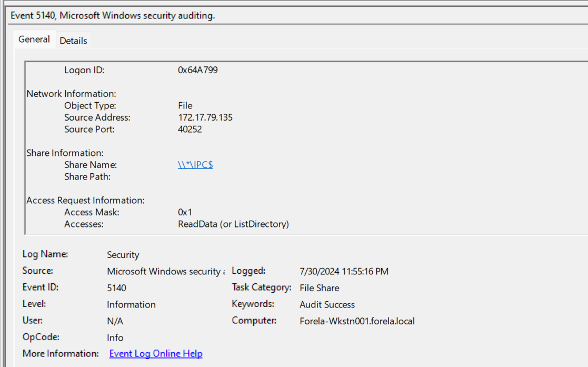Click the Keywords value Audit Success
This screenshot has width=588, height=367.
[327, 304]
